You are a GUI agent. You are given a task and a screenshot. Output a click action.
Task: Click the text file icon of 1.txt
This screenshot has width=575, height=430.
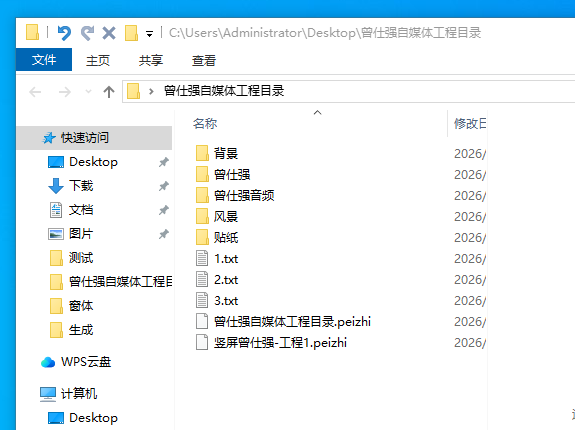coord(202,258)
